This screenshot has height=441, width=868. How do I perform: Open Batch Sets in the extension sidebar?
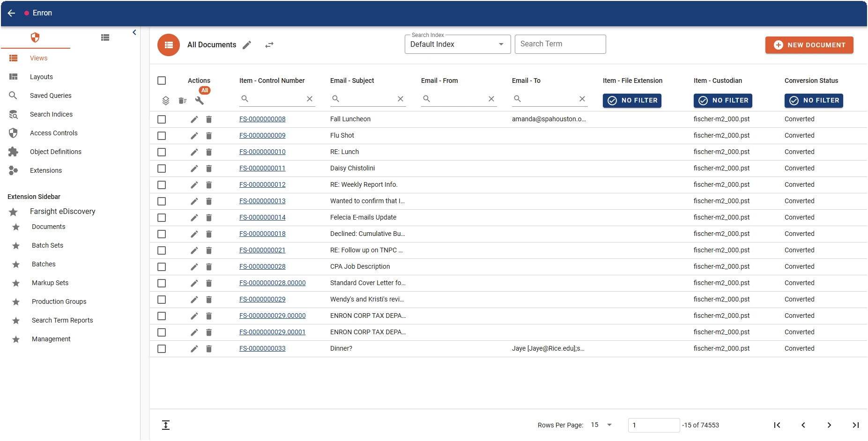[47, 245]
